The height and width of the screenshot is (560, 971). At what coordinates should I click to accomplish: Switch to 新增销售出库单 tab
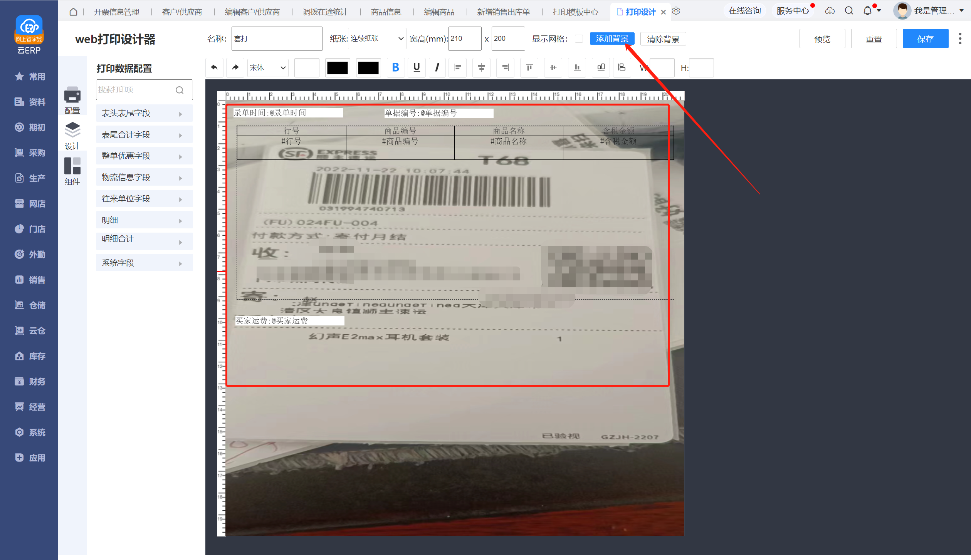(x=504, y=12)
